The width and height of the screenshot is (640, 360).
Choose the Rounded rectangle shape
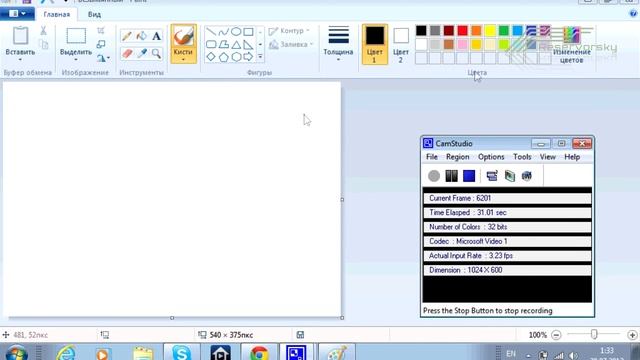click(211, 44)
